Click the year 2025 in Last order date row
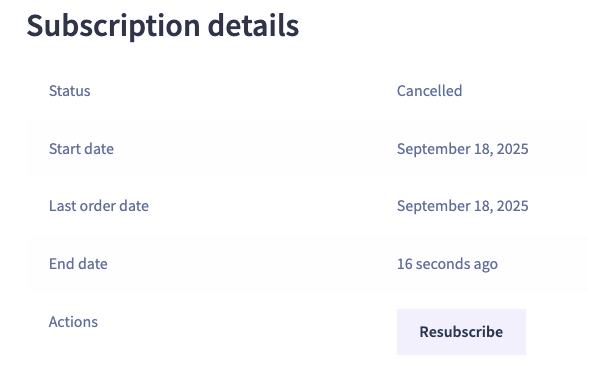 click(x=513, y=206)
